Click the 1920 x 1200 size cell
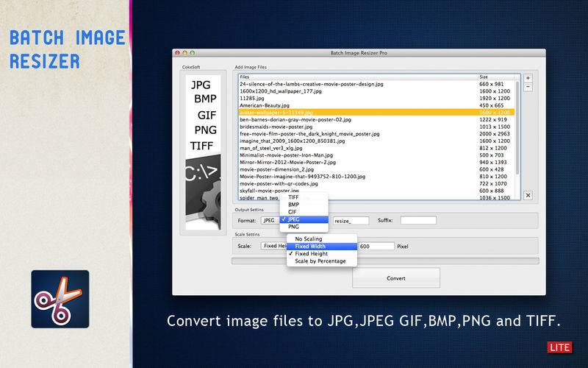Screen dimensions: 588x368 click(x=495, y=99)
